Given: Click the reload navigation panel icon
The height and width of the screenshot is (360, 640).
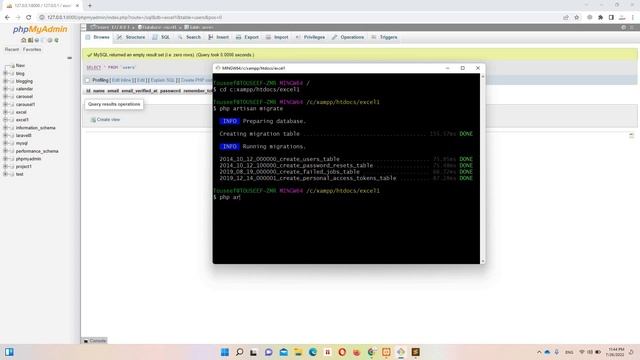Looking at the screenshot, I should coord(56,40).
